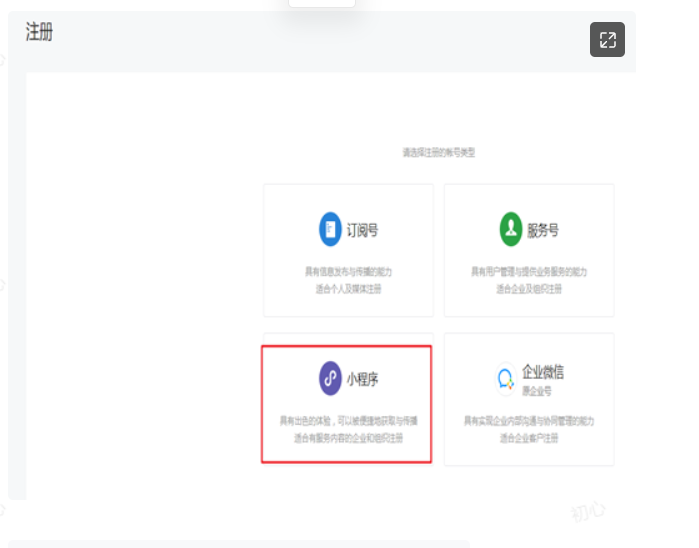Click 具有实现企业内部沟通与协同管理的能力 line
This screenshot has width=699, height=548.
(x=529, y=420)
